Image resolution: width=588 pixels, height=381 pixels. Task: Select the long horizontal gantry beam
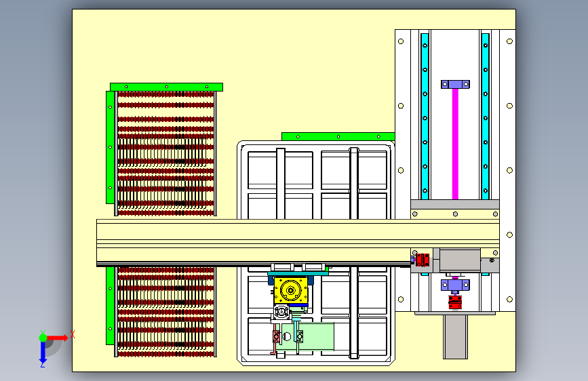tap(298, 242)
